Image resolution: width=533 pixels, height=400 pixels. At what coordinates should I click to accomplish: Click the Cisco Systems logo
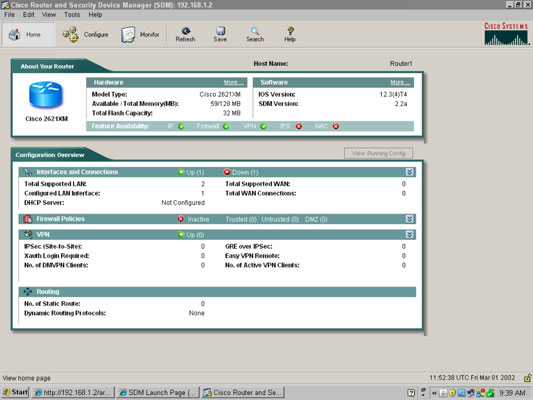click(x=506, y=34)
